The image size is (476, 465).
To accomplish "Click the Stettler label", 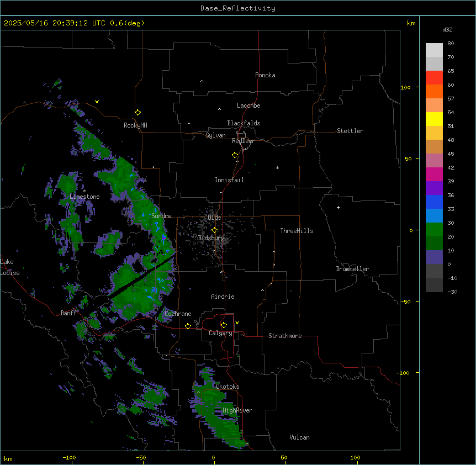I will [x=350, y=131].
